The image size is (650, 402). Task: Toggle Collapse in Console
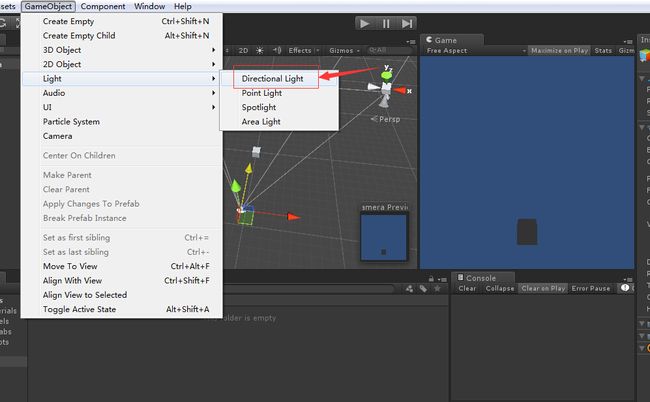coord(500,288)
